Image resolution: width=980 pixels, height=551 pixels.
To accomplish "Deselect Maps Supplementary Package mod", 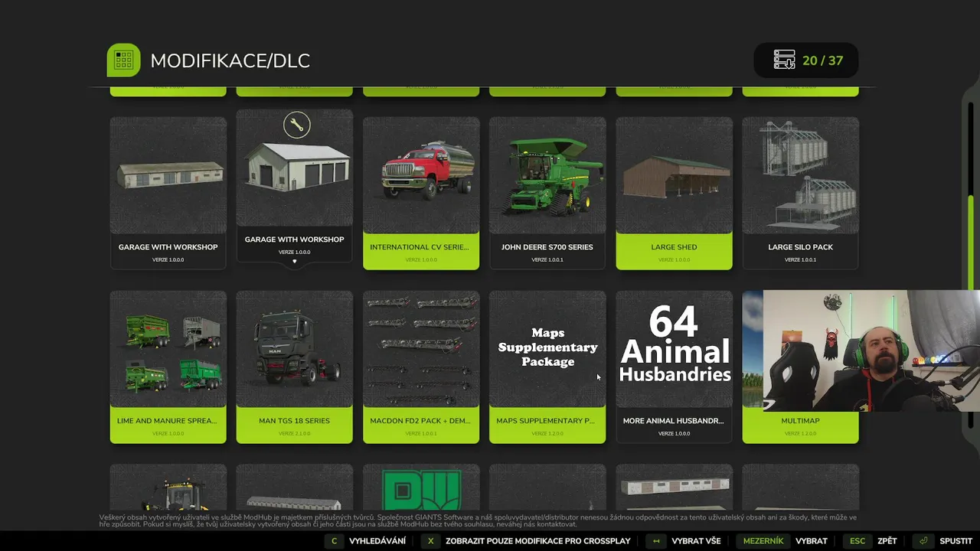I will (x=547, y=367).
